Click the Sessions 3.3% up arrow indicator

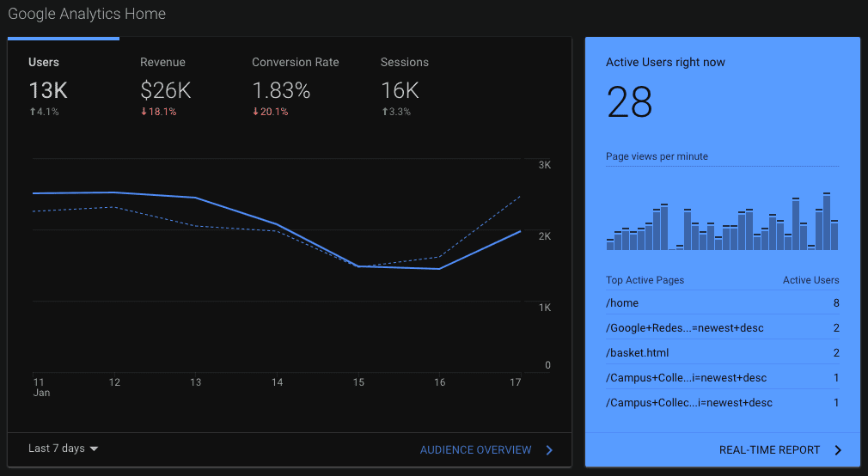click(x=396, y=112)
